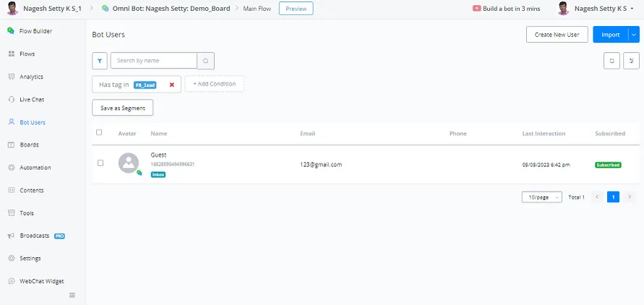Viewport: 644px width, 305px height.
Task: Click the Flows grid icon
Action: pos(12,53)
